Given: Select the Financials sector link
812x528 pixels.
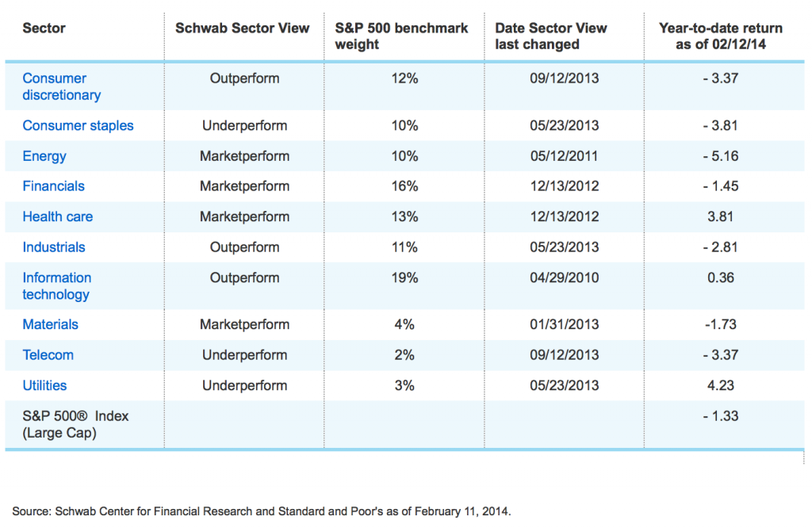Looking at the screenshot, I should 53,186.
